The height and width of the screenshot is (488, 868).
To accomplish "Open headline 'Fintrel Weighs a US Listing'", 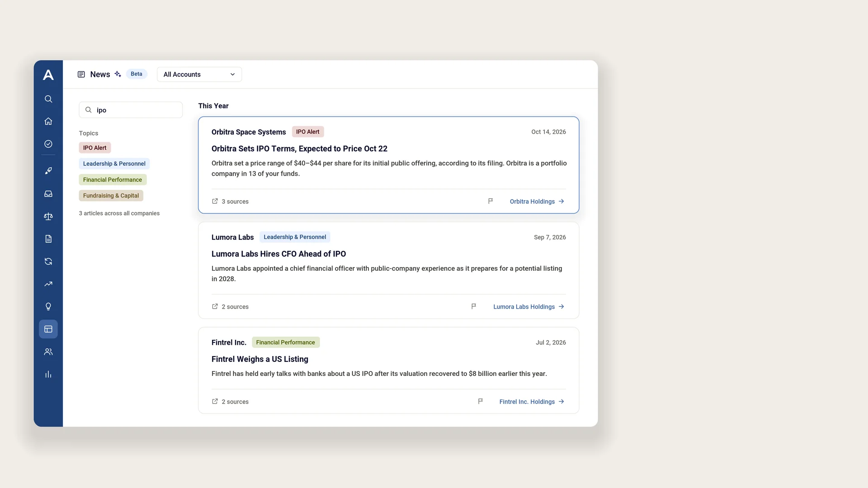I will coord(260,359).
